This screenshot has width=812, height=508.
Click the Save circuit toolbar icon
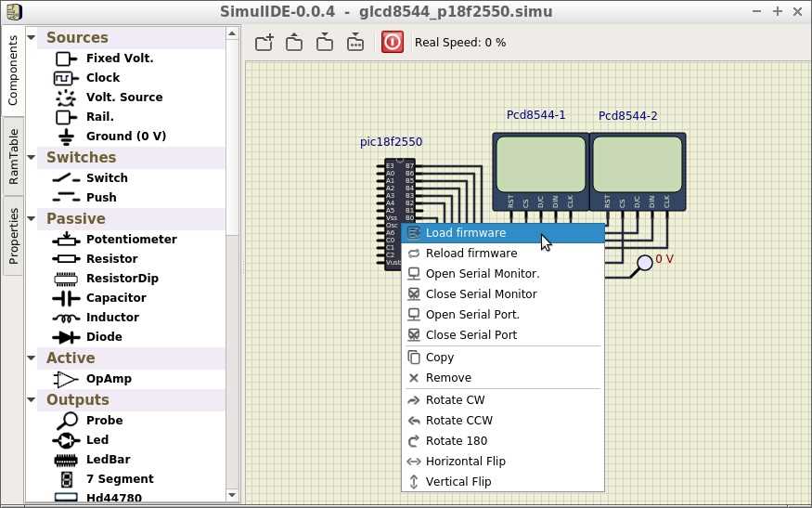[325, 42]
